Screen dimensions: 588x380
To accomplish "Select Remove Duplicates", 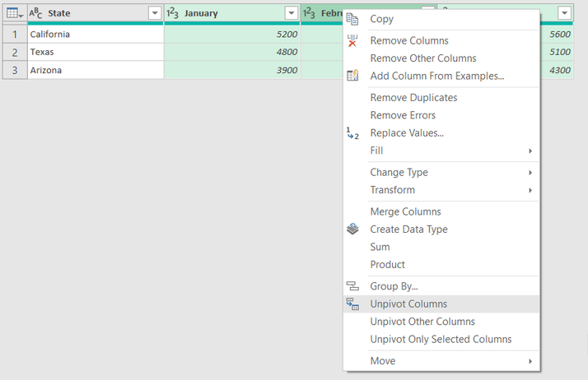I will point(441,97).
